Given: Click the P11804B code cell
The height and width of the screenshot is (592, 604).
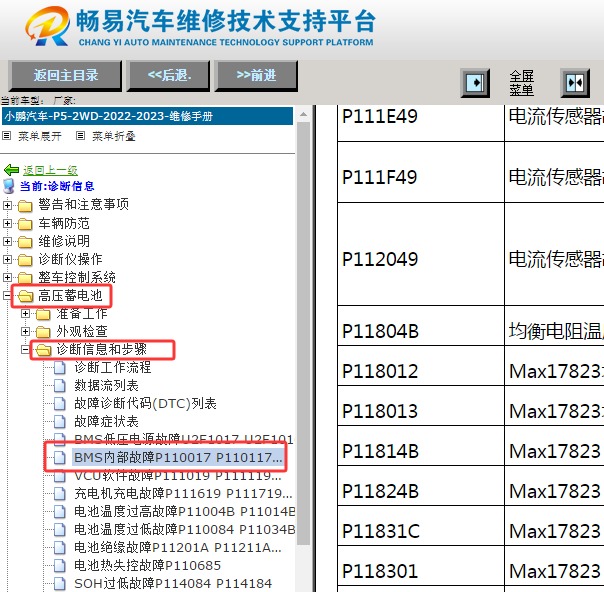Looking at the screenshot, I should click(421, 326).
